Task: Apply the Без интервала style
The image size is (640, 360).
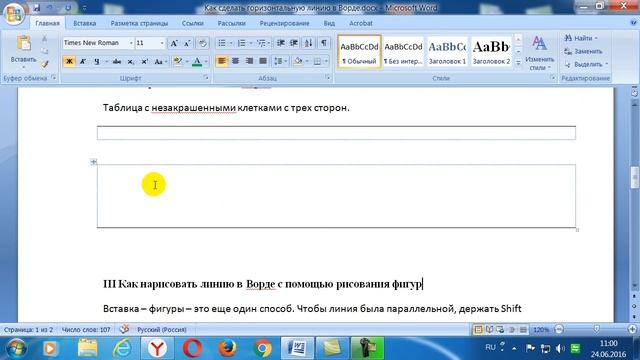Action: [x=403, y=52]
